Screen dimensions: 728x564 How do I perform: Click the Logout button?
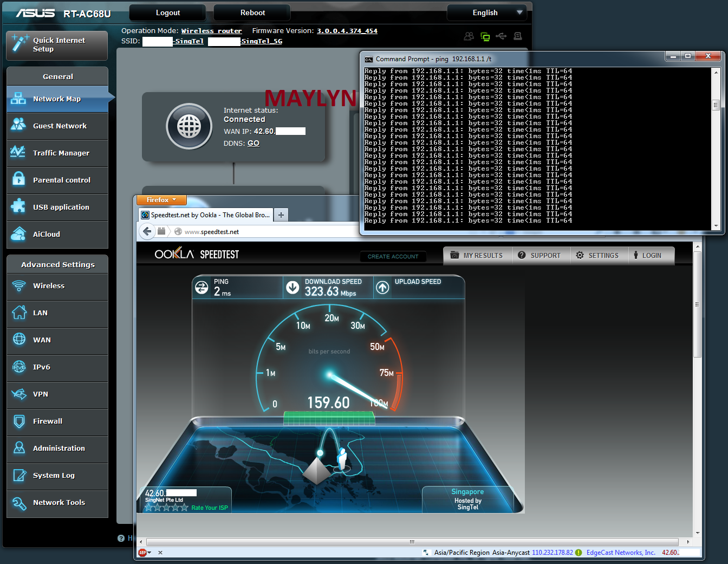point(168,12)
